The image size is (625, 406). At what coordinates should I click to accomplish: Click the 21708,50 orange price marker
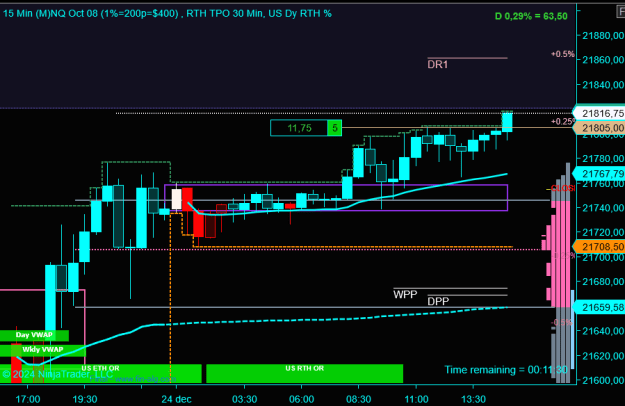pos(599,247)
